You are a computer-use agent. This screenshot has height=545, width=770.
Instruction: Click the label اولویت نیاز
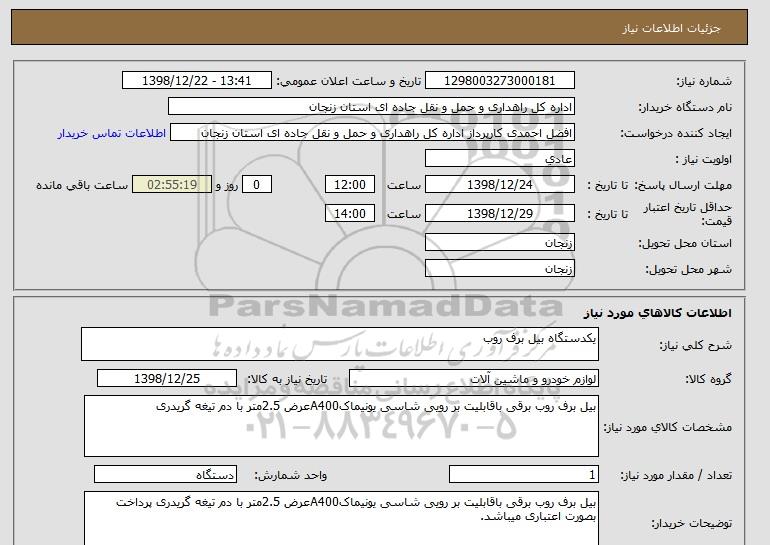704,160
